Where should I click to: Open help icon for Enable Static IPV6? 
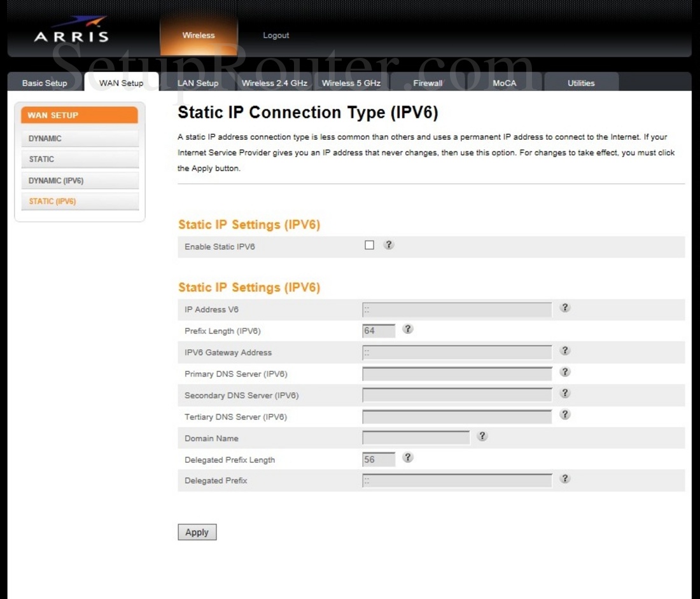pyautogui.click(x=389, y=245)
